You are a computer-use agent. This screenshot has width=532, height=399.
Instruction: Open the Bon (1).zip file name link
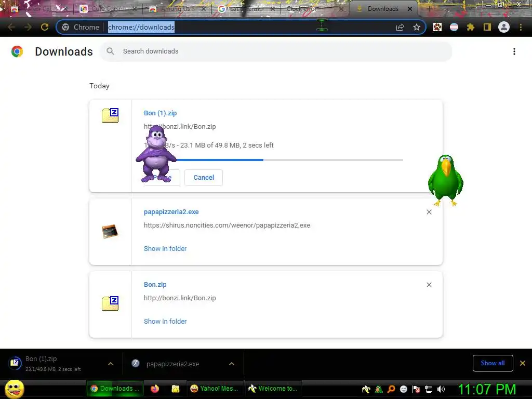[x=160, y=113]
